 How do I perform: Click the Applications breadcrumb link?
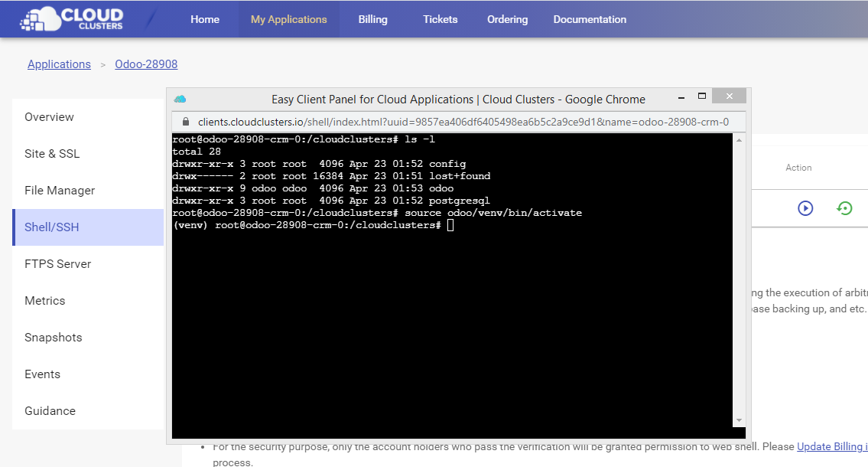click(x=59, y=64)
